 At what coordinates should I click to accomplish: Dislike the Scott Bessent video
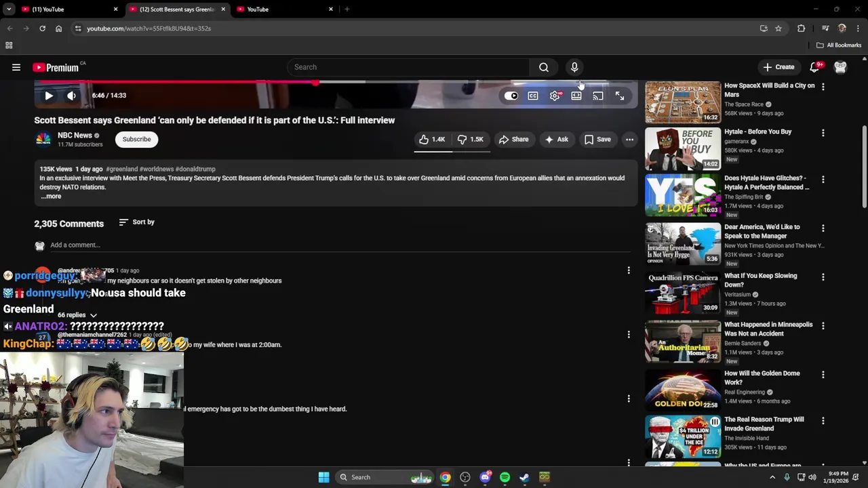point(470,139)
